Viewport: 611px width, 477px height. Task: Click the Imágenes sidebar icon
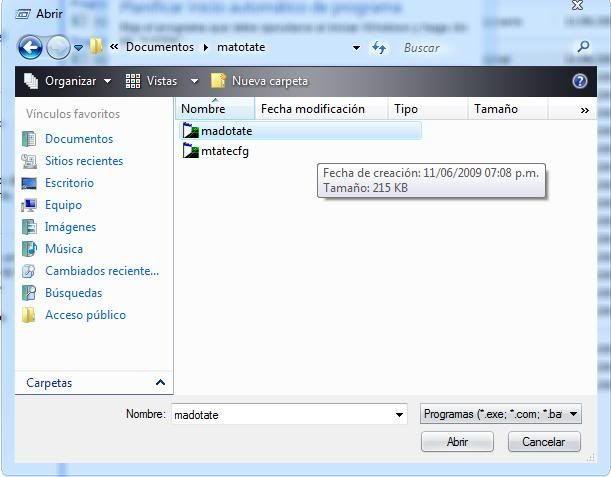[x=29, y=227]
